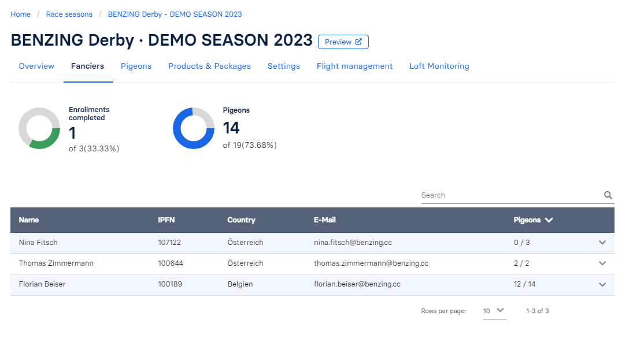Expand the Nina Fitsch row
Screen dimensions: 644x342
(602, 242)
